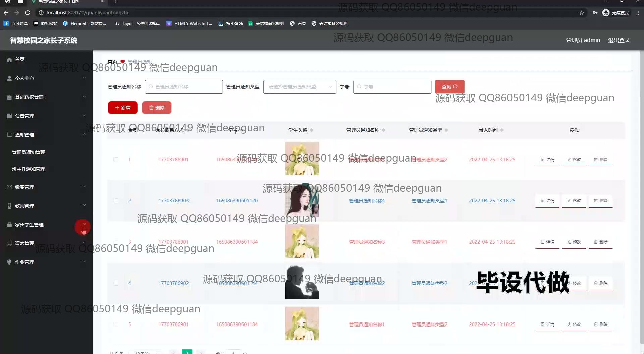Open 班主任通知管理 submenu item

(x=29, y=169)
